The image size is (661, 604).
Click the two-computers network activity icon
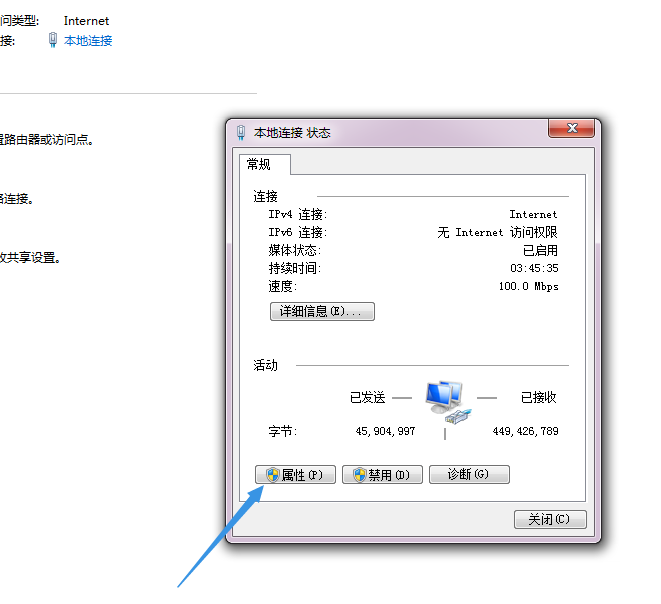coord(445,398)
